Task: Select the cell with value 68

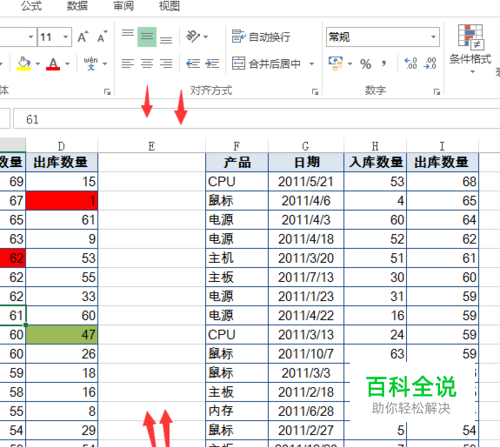Action: 442,182
